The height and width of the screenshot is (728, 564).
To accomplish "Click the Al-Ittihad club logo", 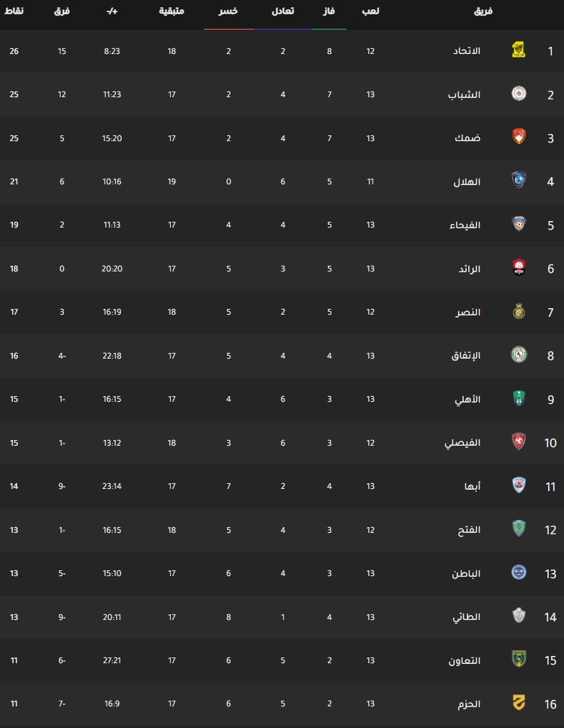I will (519, 50).
